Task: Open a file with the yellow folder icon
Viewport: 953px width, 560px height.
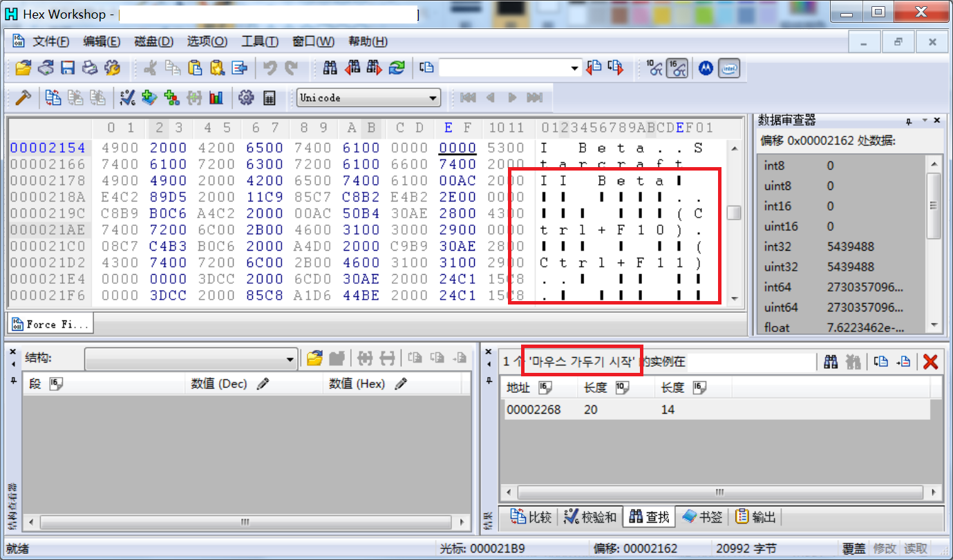Action: point(23,68)
